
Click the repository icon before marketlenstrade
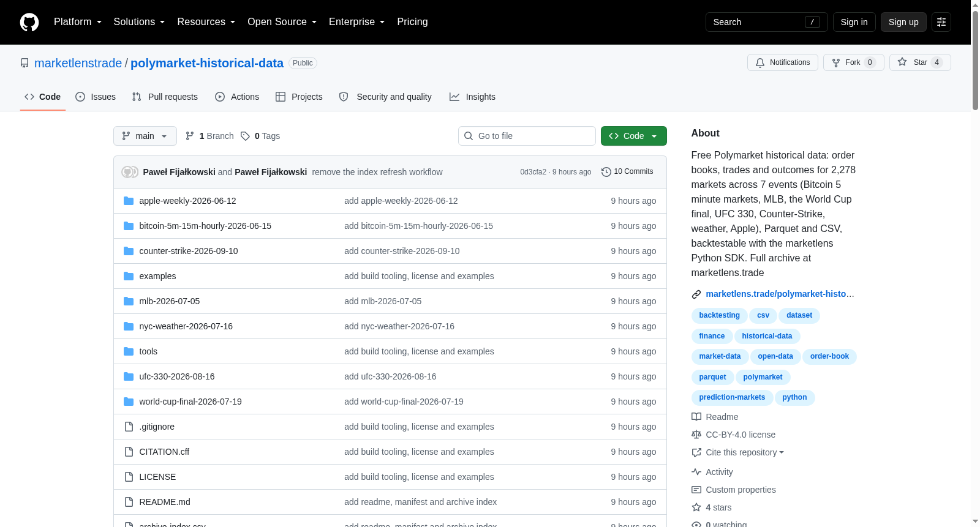(x=24, y=63)
